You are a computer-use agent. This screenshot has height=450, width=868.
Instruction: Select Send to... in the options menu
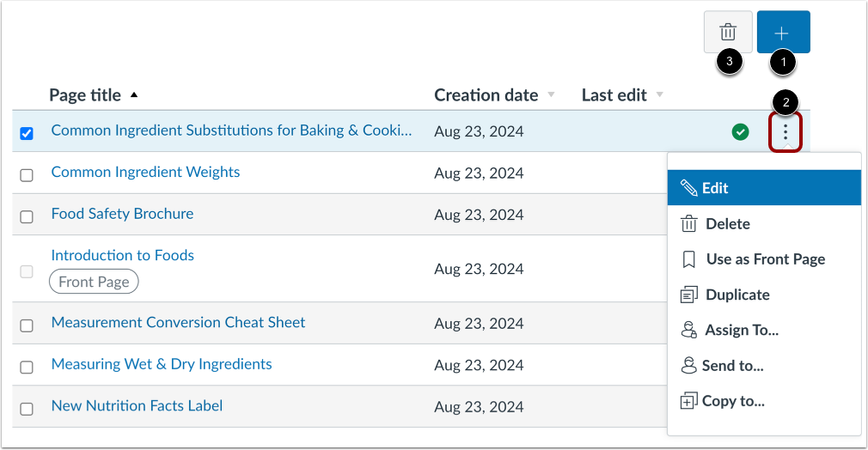point(732,366)
